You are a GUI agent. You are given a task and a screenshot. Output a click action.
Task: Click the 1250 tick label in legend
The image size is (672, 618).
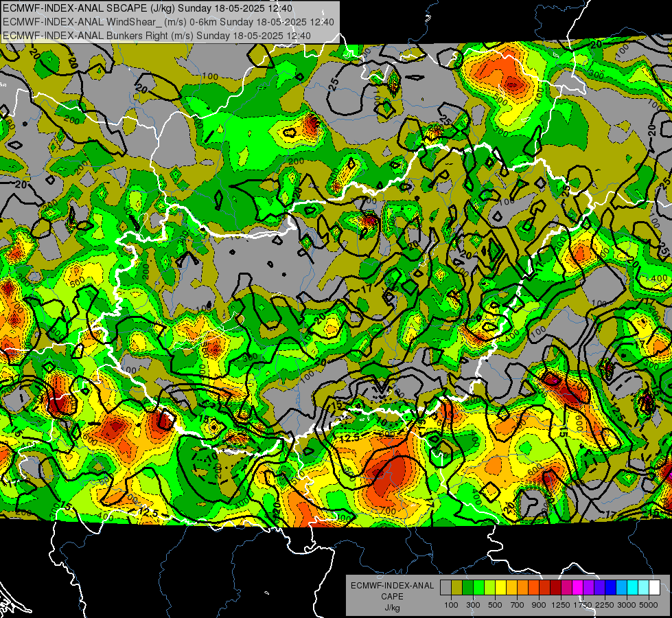click(561, 605)
